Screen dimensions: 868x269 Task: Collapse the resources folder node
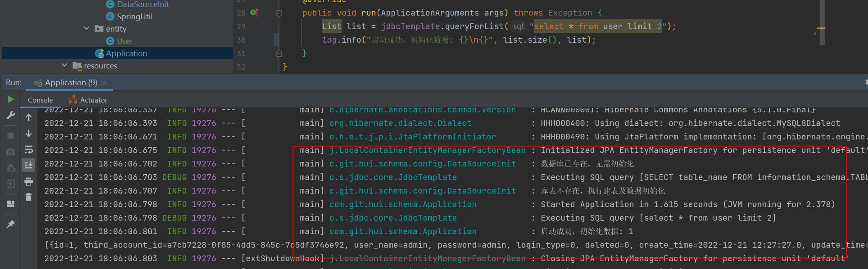[x=64, y=65]
